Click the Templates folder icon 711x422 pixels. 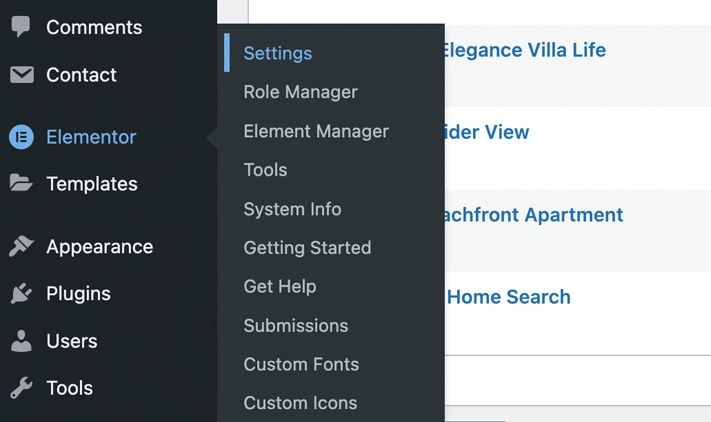point(21,183)
